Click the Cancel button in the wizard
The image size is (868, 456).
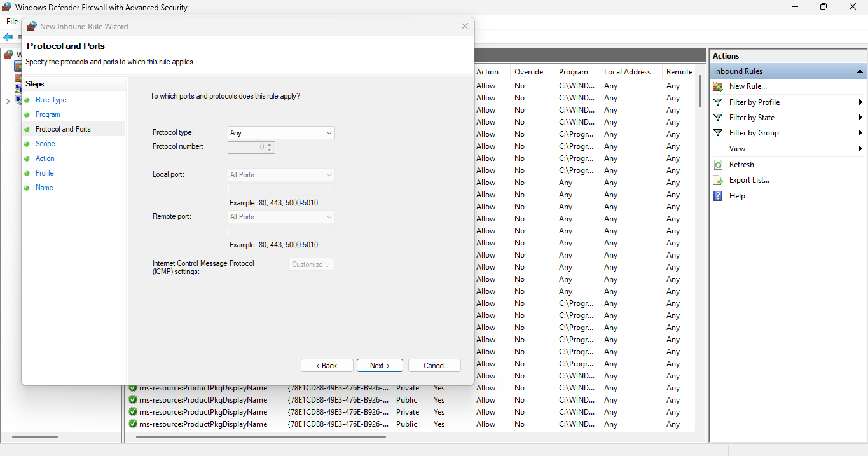pyautogui.click(x=434, y=366)
